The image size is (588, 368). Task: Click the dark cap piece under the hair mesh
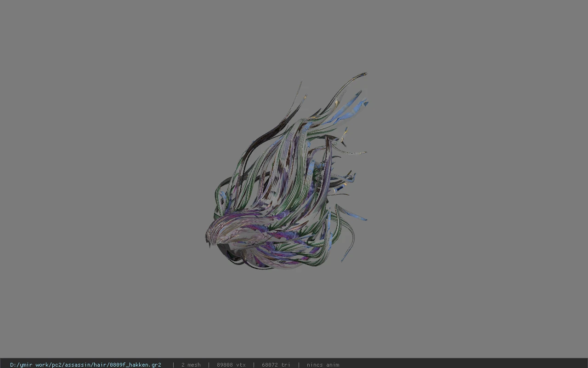(228, 253)
